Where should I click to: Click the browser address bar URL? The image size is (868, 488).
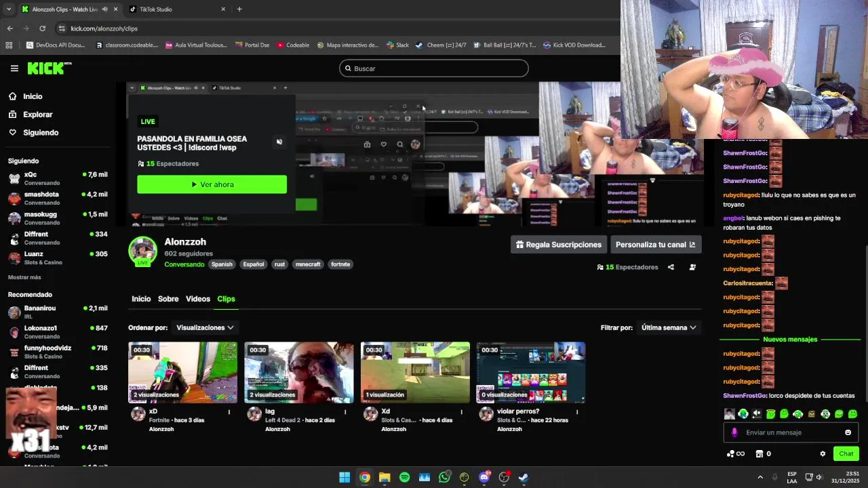pyautogui.click(x=104, y=28)
